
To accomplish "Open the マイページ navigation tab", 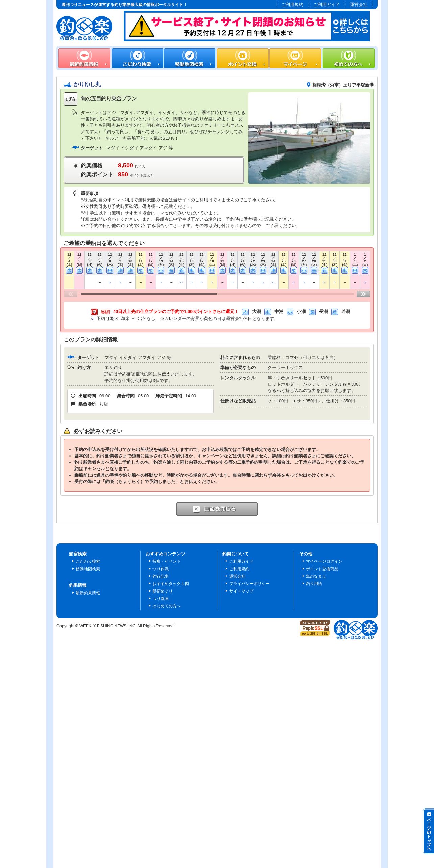I will [295, 58].
